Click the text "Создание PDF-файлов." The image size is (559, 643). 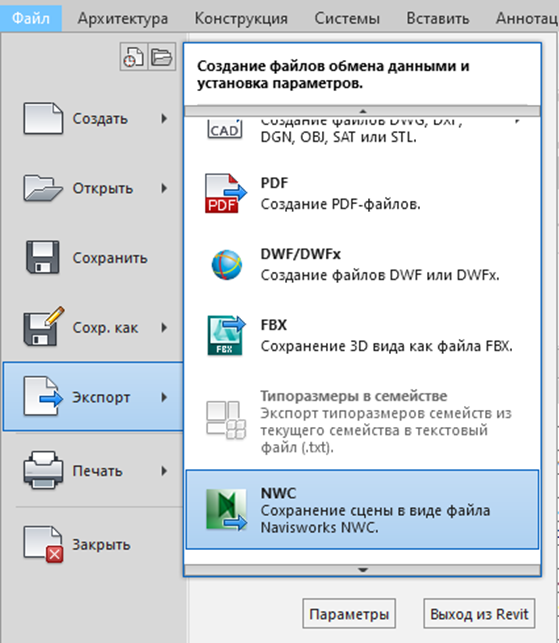click(340, 204)
